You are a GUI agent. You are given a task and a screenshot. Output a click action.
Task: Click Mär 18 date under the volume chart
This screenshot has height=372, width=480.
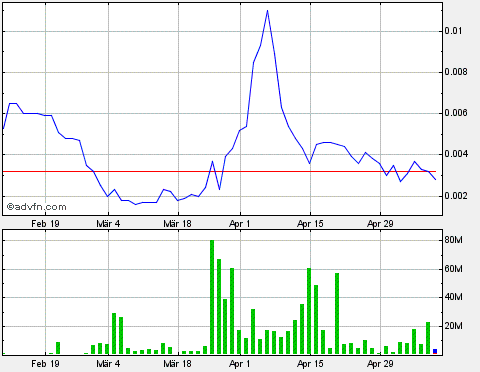177,363
